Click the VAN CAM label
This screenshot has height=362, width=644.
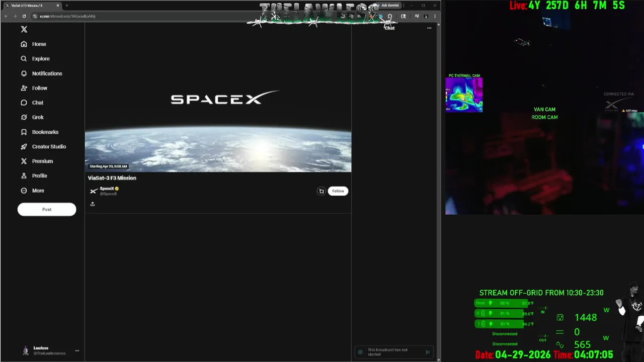(x=544, y=109)
